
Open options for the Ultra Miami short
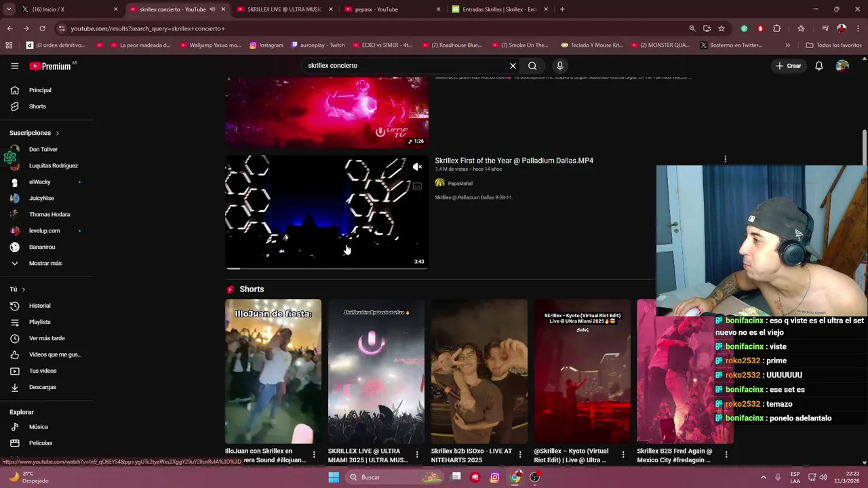click(416, 454)
